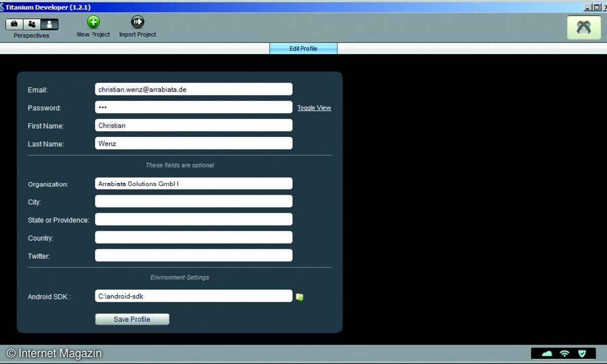This screenshot has height=364, width=607.
Task: Click the Titanium logo button at top right
Action: (x=584, y=27)
